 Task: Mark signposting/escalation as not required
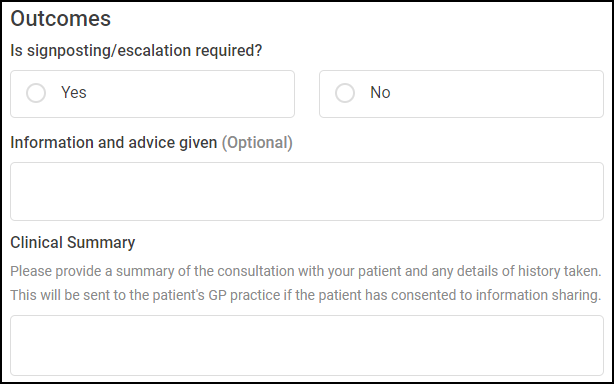point(345,93)
